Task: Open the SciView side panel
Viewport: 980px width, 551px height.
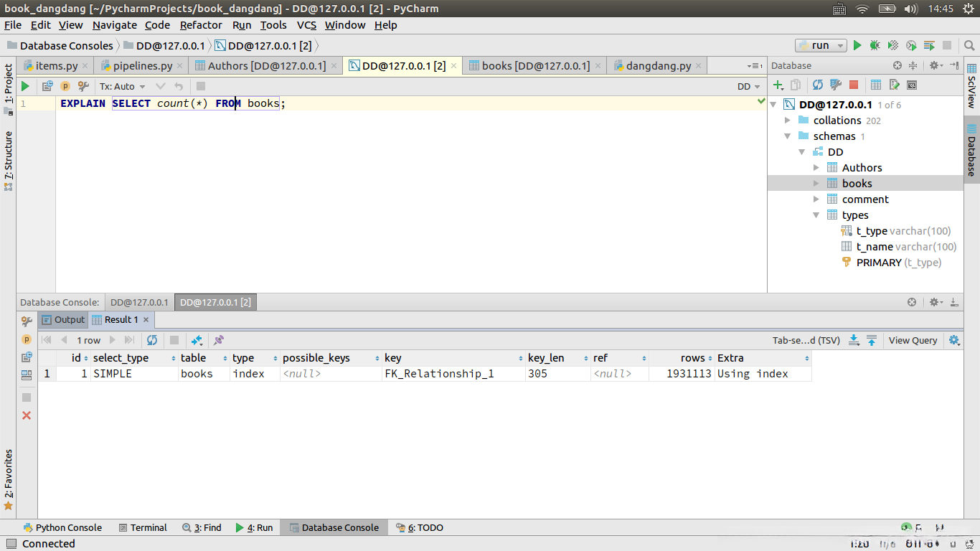Action: coord(971,87)
